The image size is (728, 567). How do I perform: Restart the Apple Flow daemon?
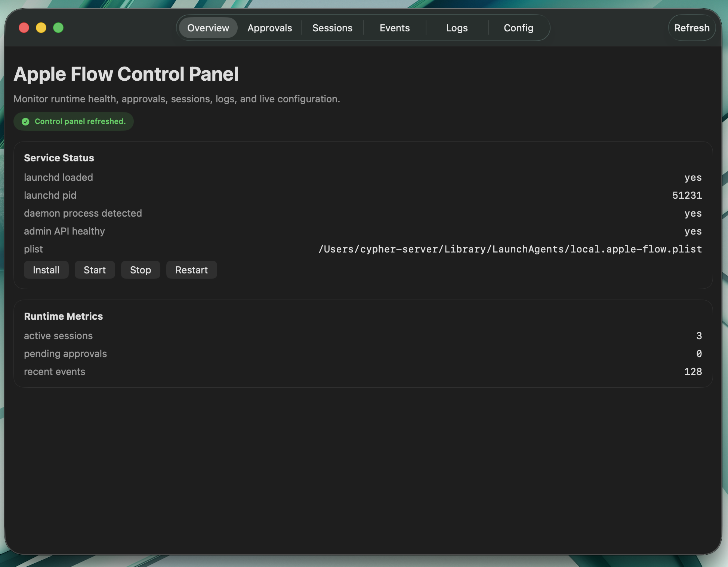(x=191, y=270)
